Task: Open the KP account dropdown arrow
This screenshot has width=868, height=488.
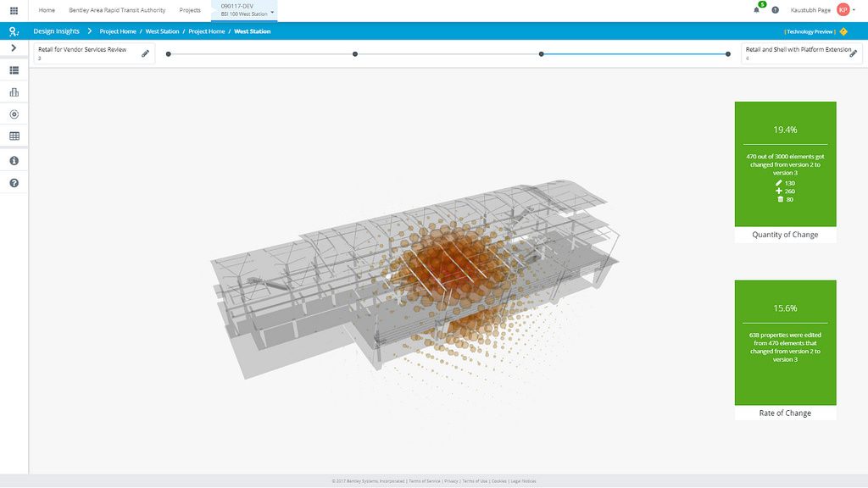Action: pos(853,9)
